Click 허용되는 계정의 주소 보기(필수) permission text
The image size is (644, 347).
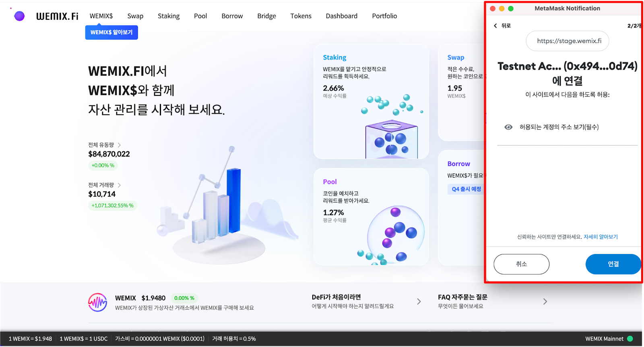[559, 127]
